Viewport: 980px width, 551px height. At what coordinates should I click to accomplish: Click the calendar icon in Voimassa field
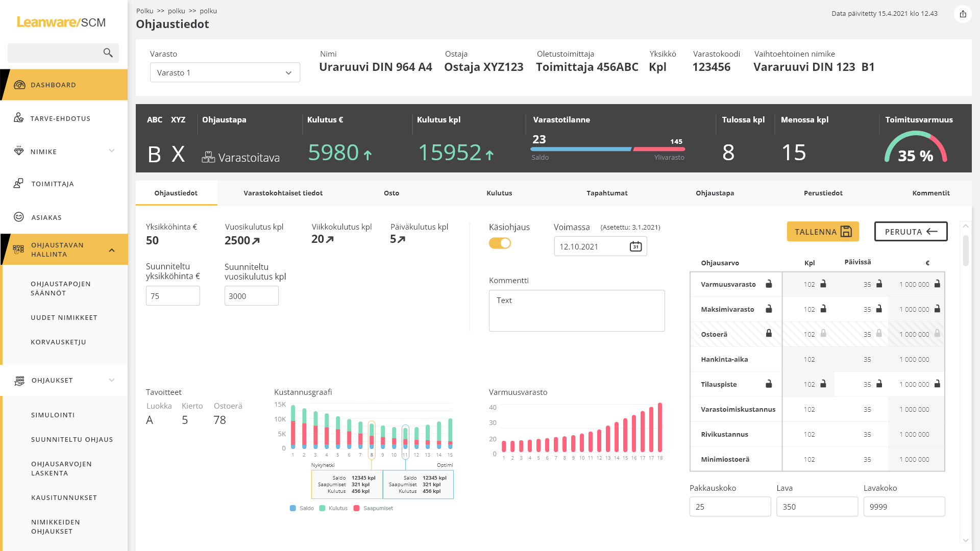635,246
